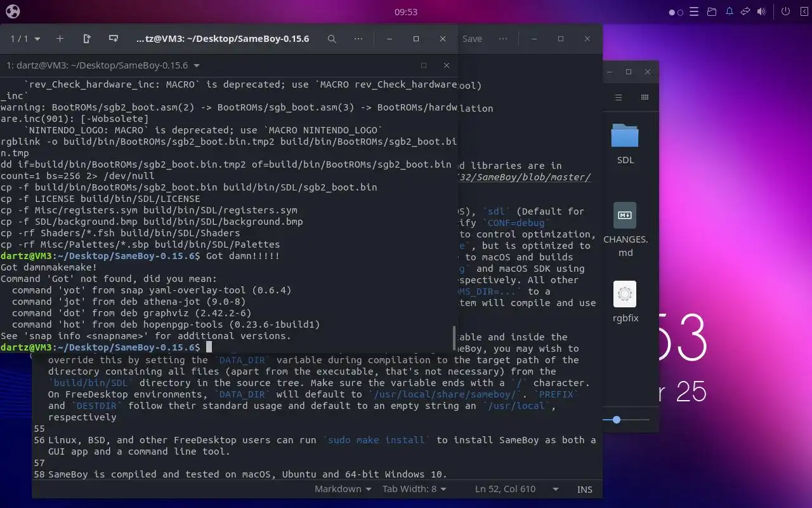This screenshot has width=812, height=508.
Task: Click the SameBoy/blob/master/ link text
Action: click(x=525, y=177)
